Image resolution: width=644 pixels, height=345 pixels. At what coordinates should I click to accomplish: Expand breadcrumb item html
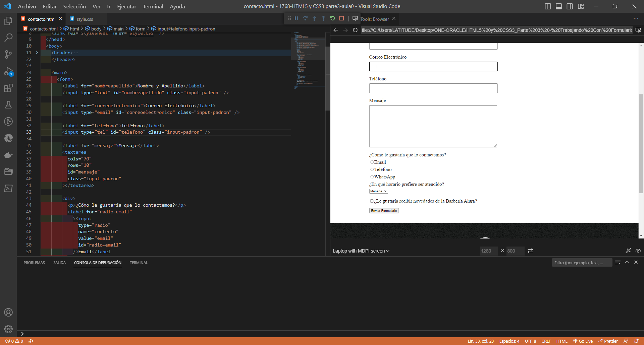(71, 29)
